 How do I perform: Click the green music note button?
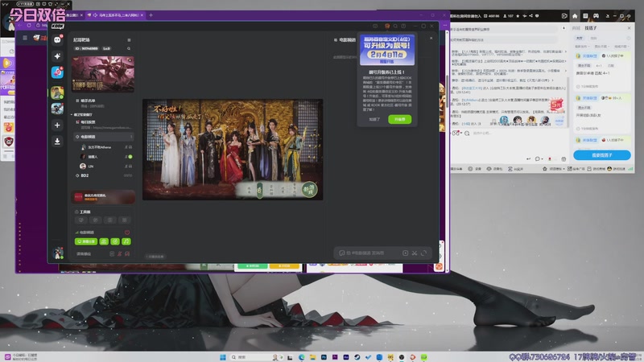(126, 242)
